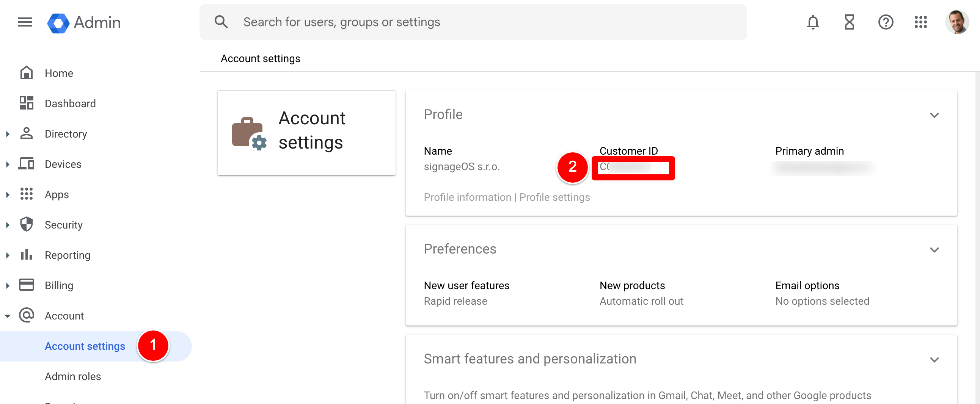The height and width of the screenshot is (404, 980).
Task: Expand Smart features and personalization chevron
Action: (934, 360)
